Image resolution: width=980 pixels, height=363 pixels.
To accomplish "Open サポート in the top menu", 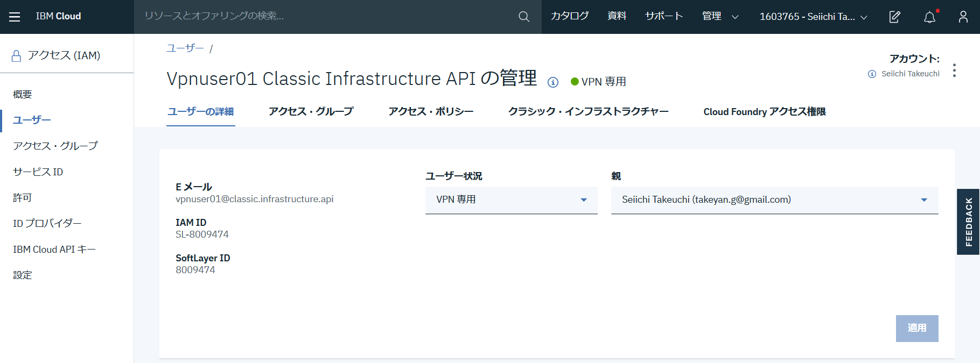I will [x=664, y=16].
